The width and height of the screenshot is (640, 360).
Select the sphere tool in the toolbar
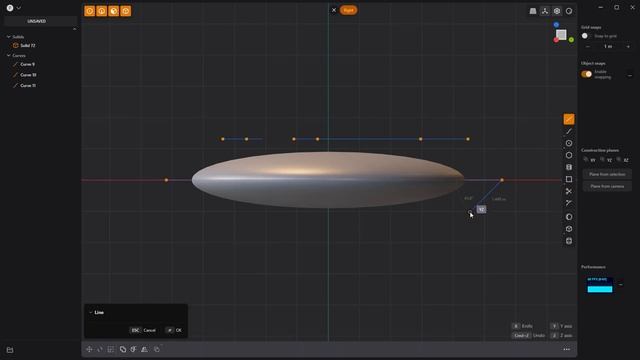(x=569, y=217)
